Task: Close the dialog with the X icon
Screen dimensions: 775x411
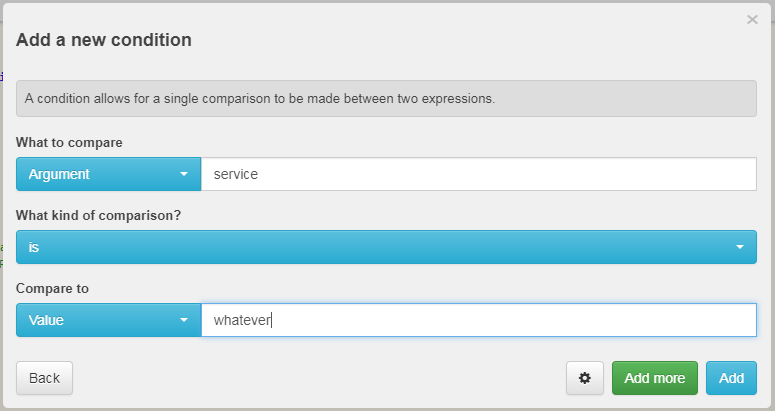Action: [x=752, y=20]
